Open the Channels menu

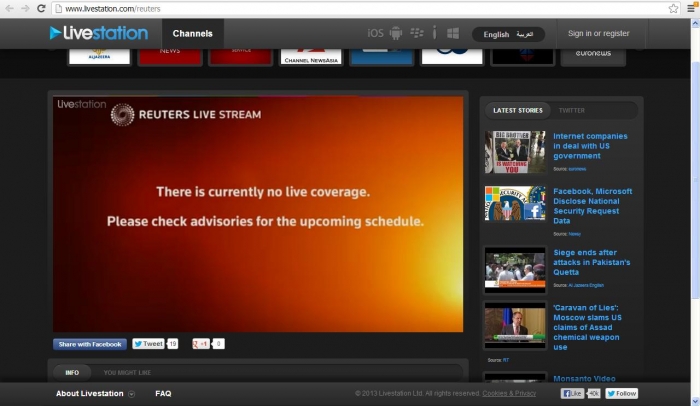coord(192,33)
